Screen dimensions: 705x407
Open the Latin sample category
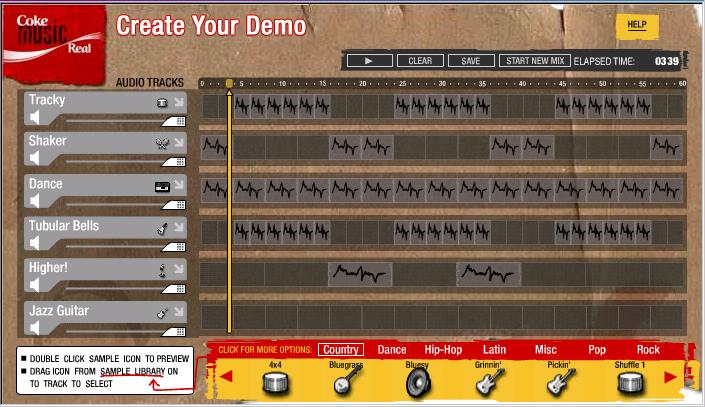pyautogui.click(x=494, y=349)
